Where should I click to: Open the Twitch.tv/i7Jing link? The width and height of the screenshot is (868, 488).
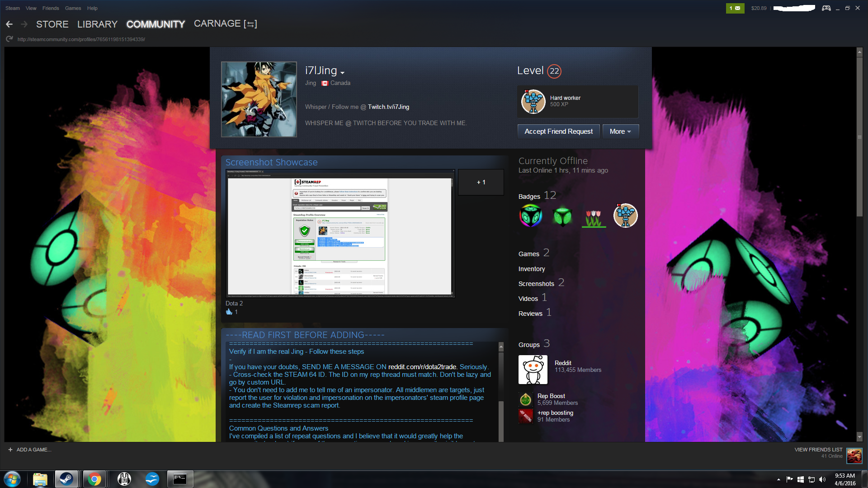(x=388, y=107)
